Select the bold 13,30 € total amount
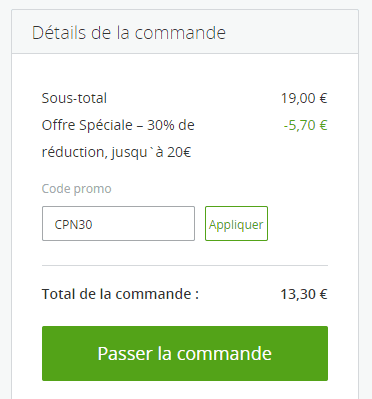This screenshot has width=372, height=399. pyautogui.click(x=304, y=294)
